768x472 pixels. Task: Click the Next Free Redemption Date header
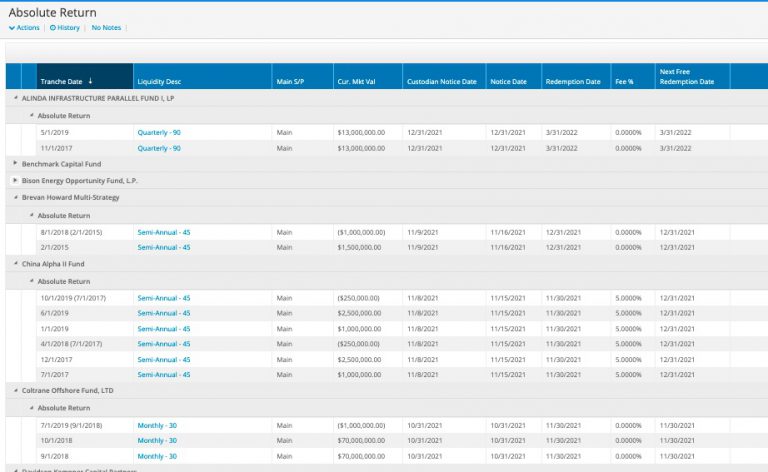[x=687, y=77]
